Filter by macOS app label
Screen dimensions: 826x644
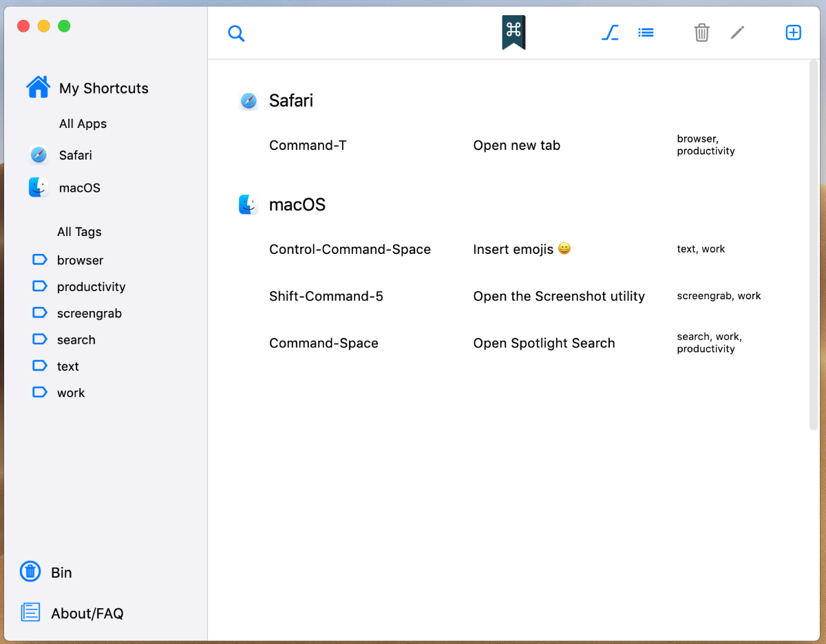click(80, 188)
